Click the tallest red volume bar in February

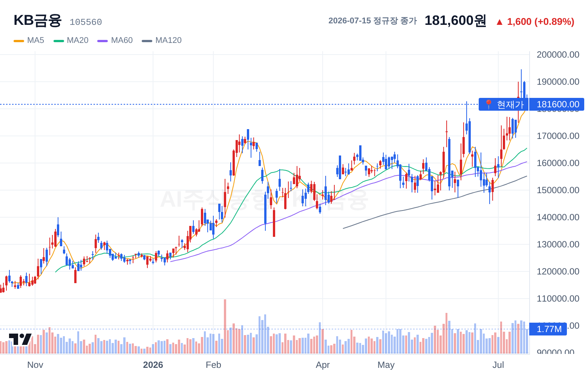[x=225, y=326]
